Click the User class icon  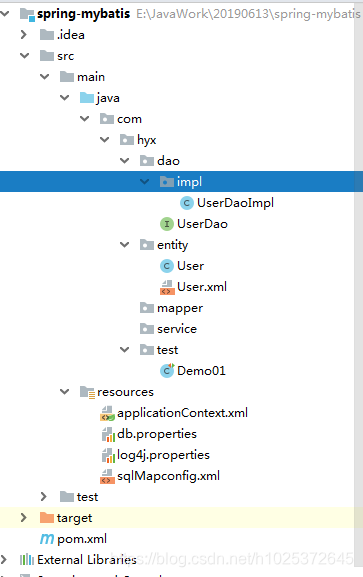(167, 266)
